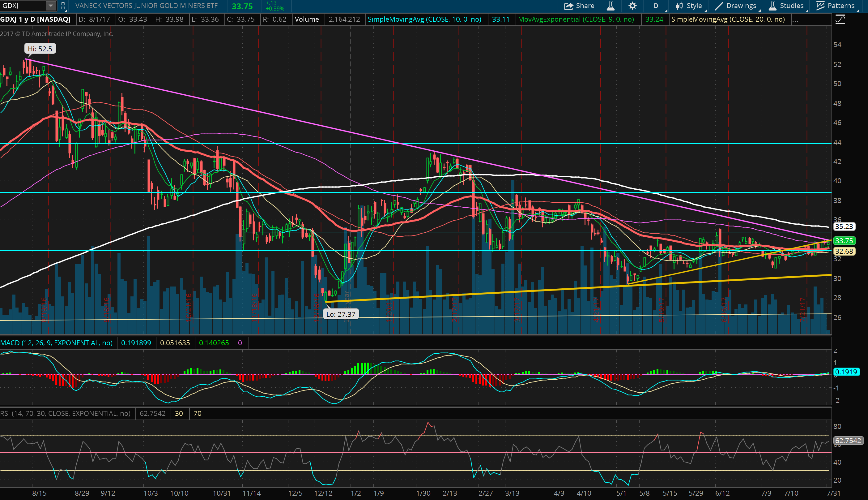This screenshot has width=868, height=500.
Task: Click the Hi: 52.5 price bubble
Action: pos(40,49)
